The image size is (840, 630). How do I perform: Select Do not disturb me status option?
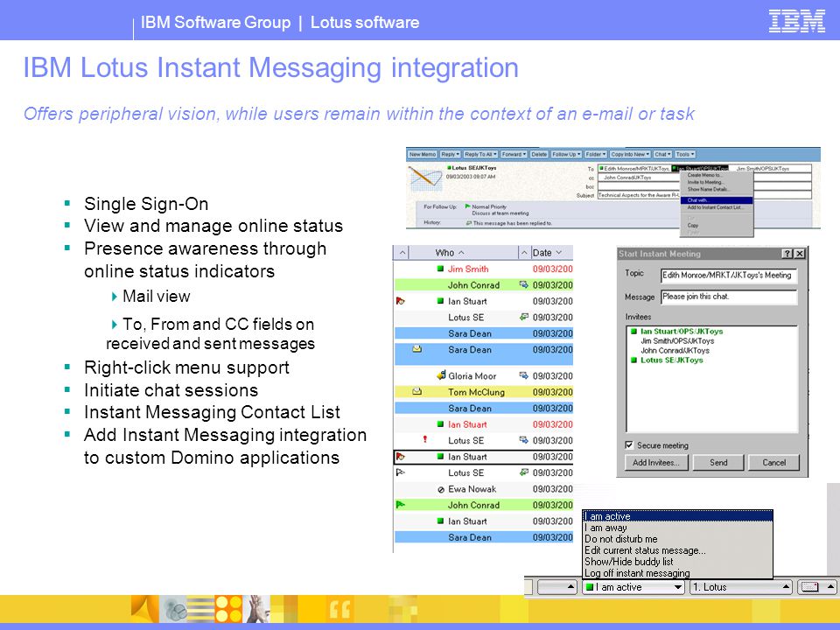coord(677,539)
